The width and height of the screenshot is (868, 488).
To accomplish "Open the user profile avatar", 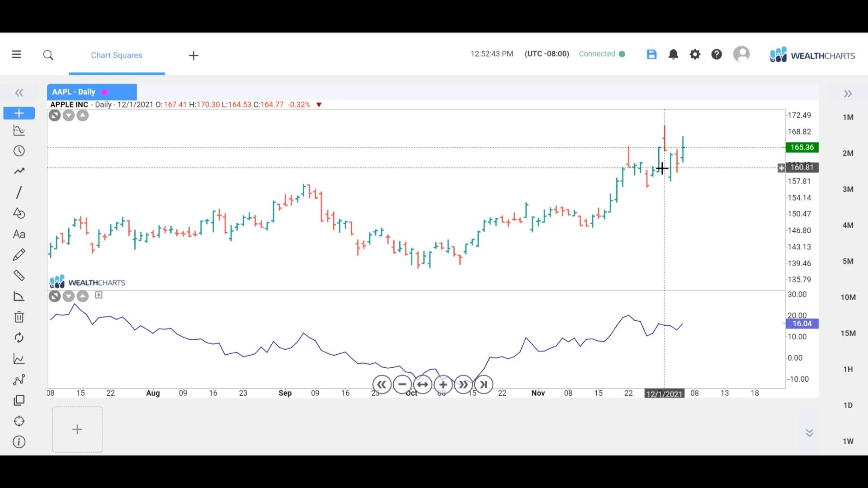I will (x=741, y=54).
